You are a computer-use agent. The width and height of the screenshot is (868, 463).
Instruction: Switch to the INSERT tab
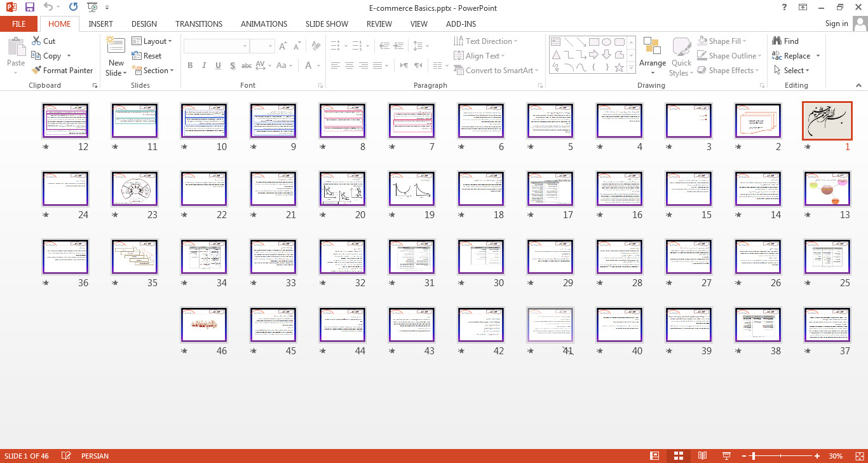click(x=100, y=24)
